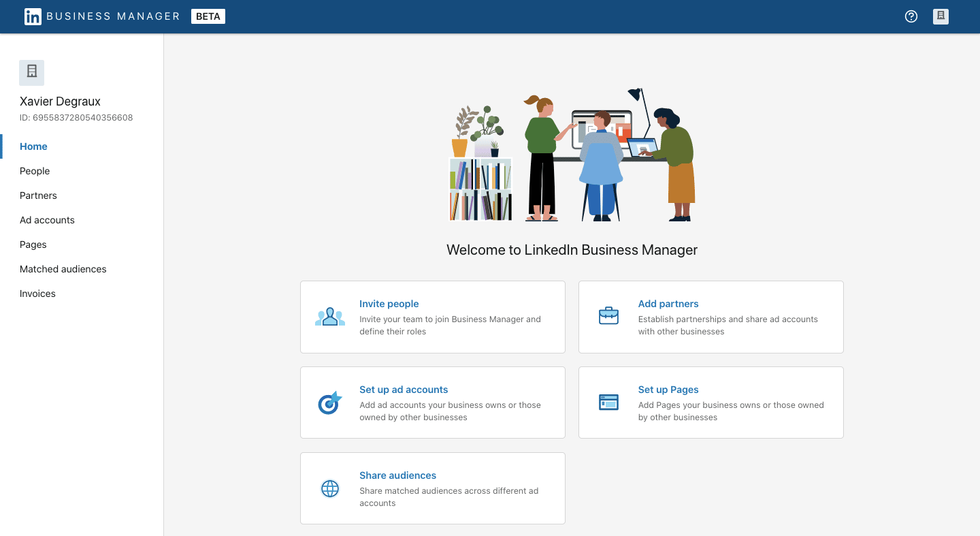980x536 pixels.
Task: Click the Invite people team icon
Action: click(330, 315)
